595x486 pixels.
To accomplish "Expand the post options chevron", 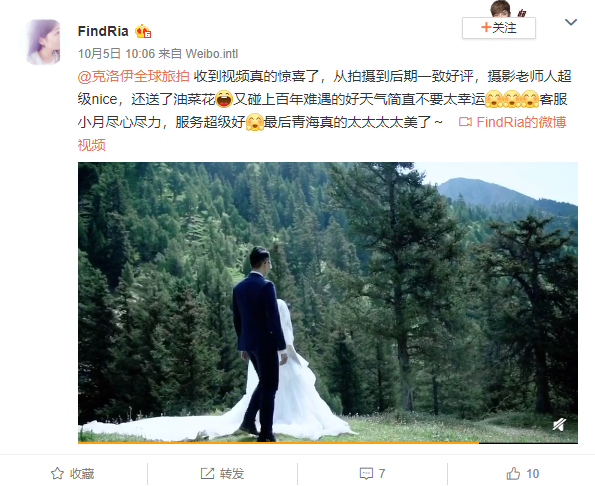I will (x=571, y=22).
